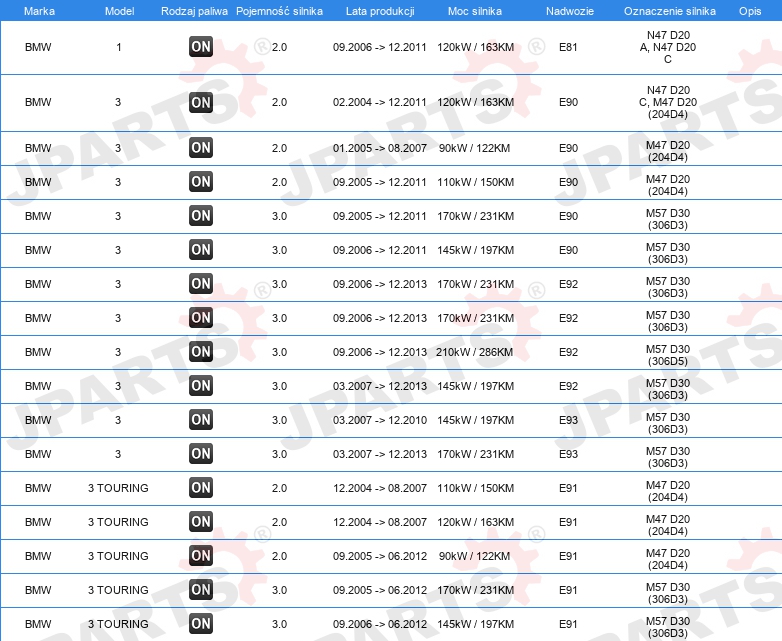
Task: Click the 02.2004 -> 12.2011 production years cell
Action: (380, 102)
